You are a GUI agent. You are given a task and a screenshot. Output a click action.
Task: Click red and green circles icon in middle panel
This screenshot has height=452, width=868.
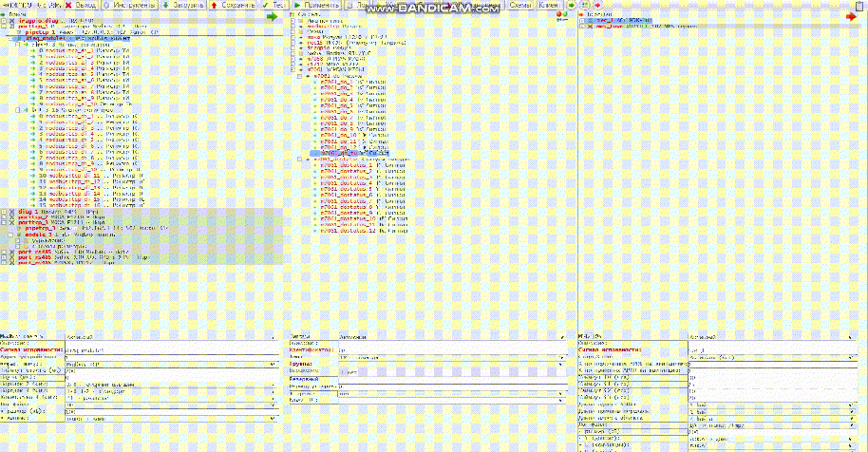(x=562, y=15)
